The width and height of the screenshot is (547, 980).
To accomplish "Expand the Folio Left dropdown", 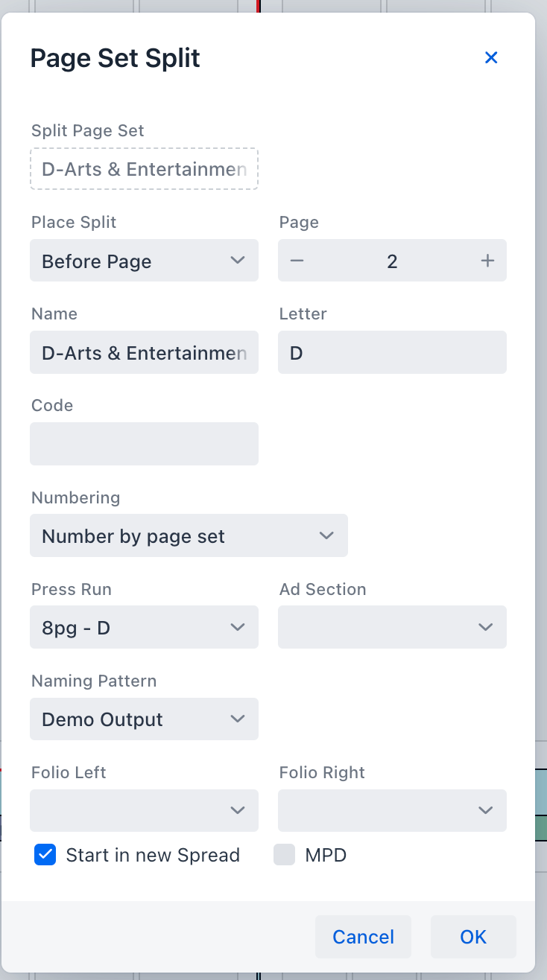I will click(x=144, y=811).
